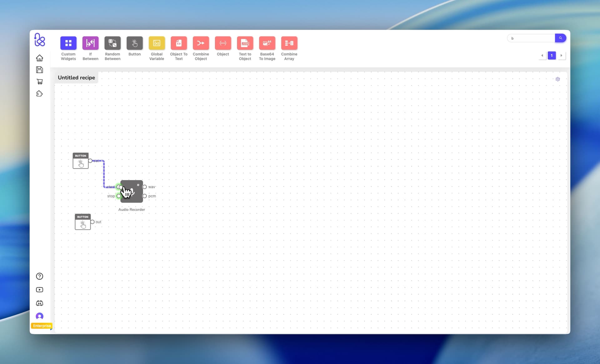Go to next page of nodes

[x=561, y=56]
